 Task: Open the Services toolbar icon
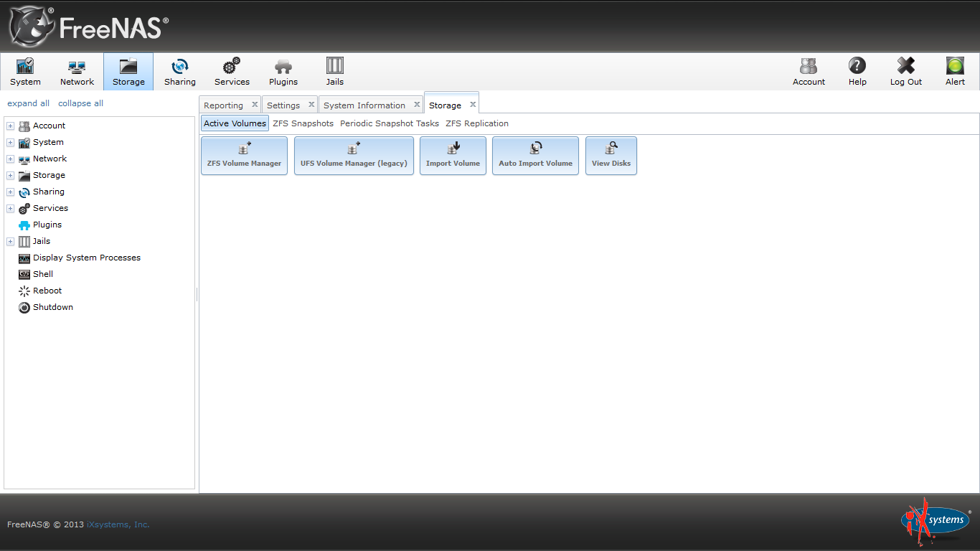(232, 72)
